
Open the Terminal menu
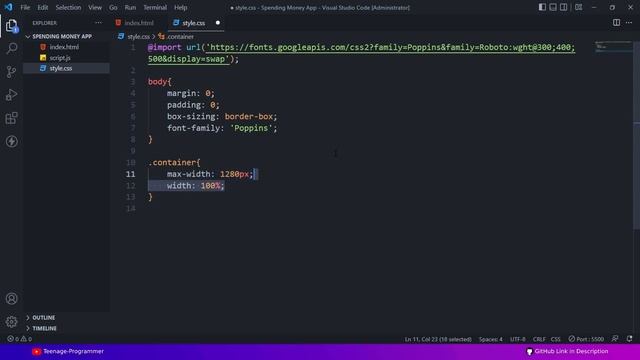click(155, 7)
